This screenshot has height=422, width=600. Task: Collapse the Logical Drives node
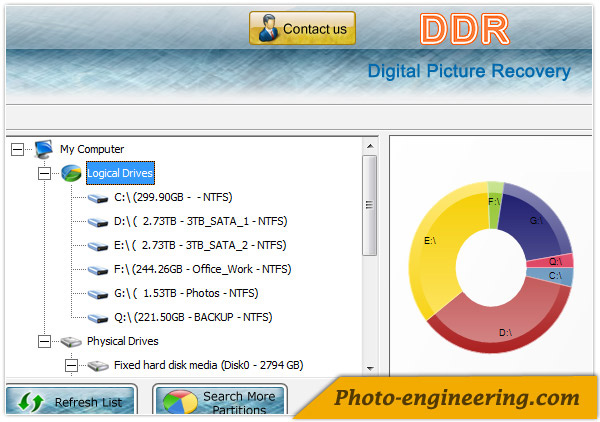click(44, 173)
